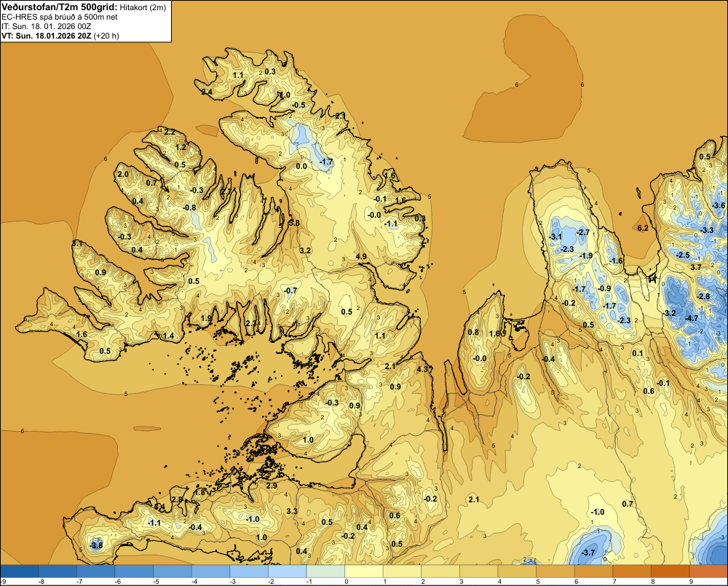Click the -1.9 temperature value on the map

[x=586, y=256]
